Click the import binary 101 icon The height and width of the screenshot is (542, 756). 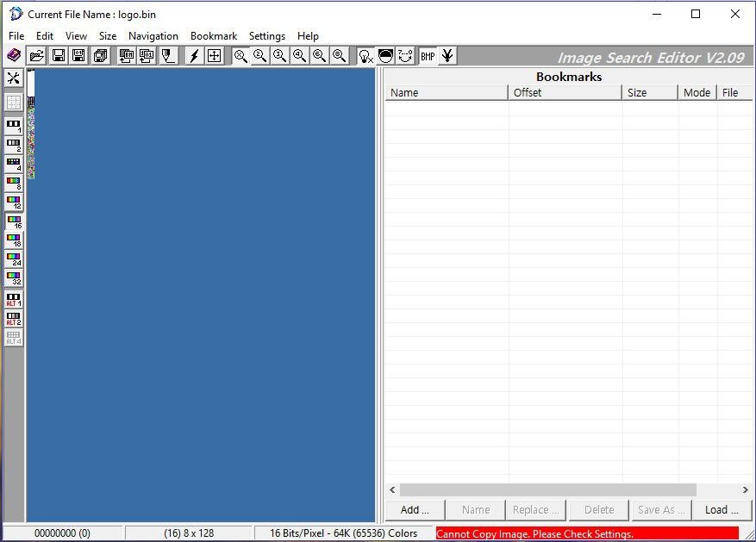[146, 56]
